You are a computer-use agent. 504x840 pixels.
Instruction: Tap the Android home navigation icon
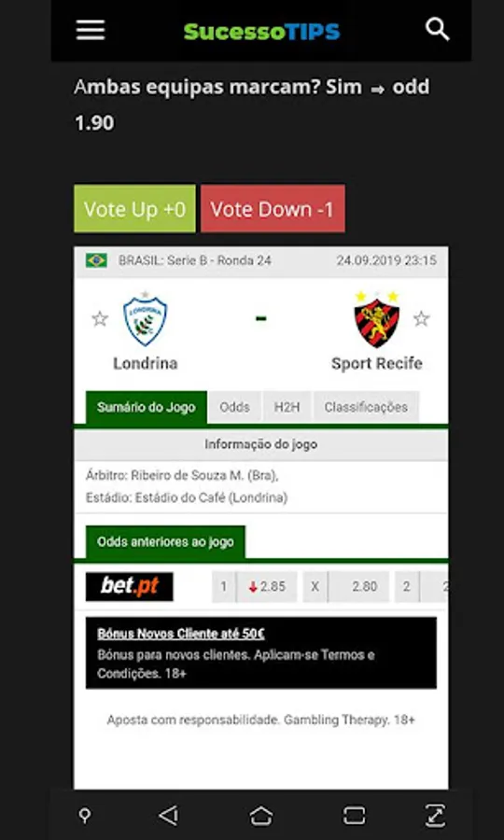click(260, 816)
